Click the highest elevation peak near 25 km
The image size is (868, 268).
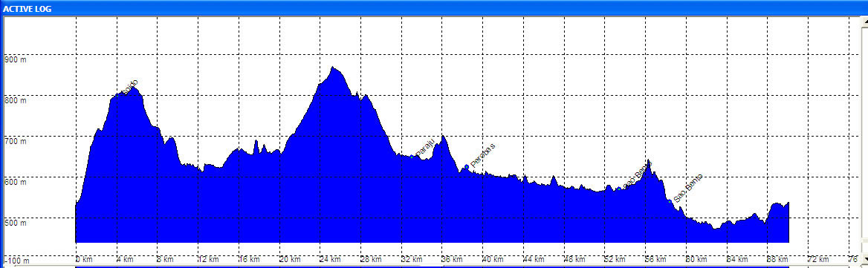pos(332,68)
